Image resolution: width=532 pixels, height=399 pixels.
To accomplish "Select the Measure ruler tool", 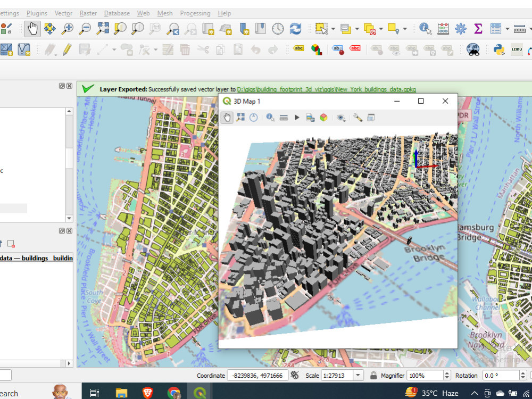I will [x=519, y=29].
